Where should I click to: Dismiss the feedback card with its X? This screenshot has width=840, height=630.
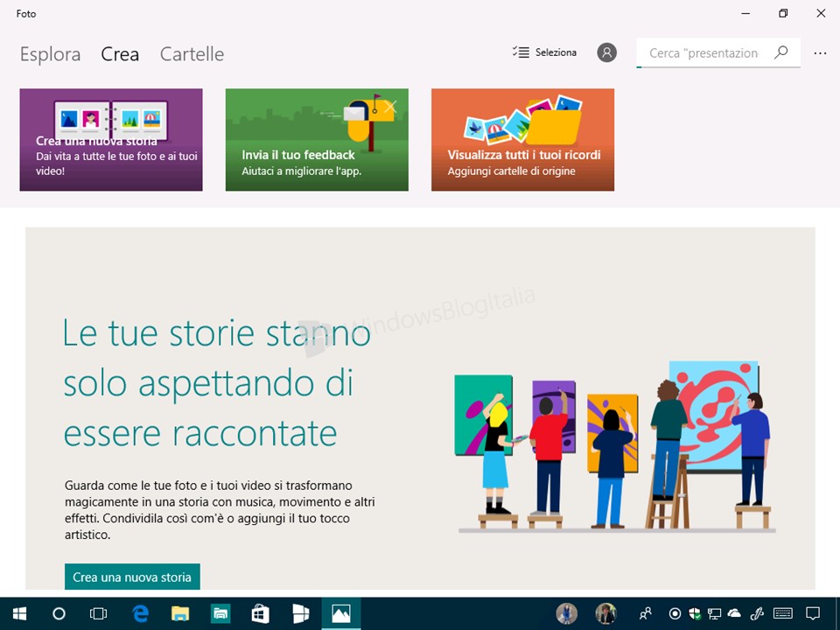point(390,107)
